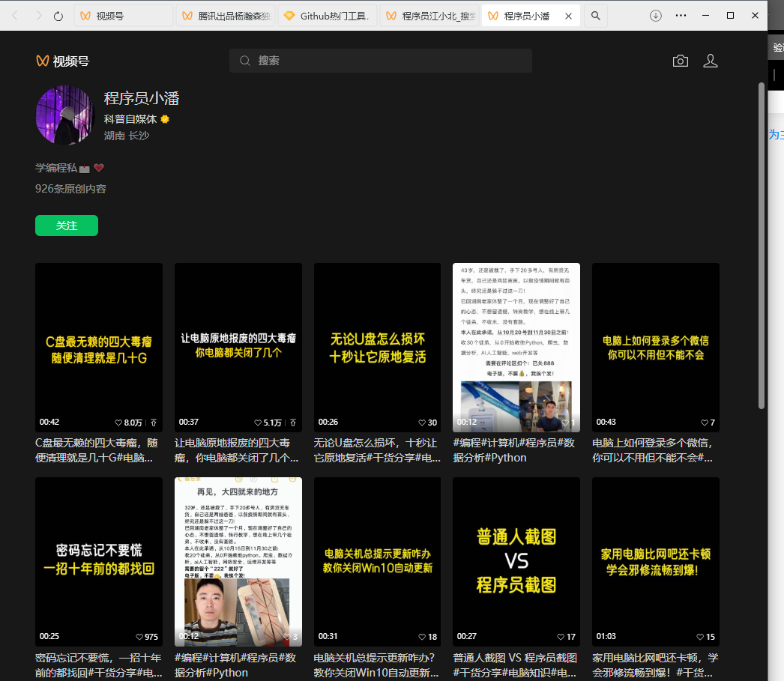Open the camera icon in header
The height and width of the screenshot is (681, 784).
[x=680, y=61]
